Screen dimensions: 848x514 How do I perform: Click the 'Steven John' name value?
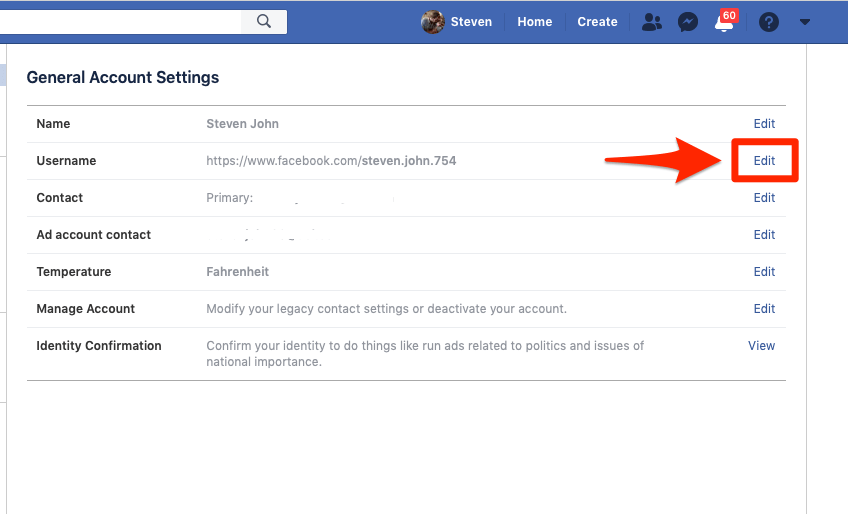242,124
